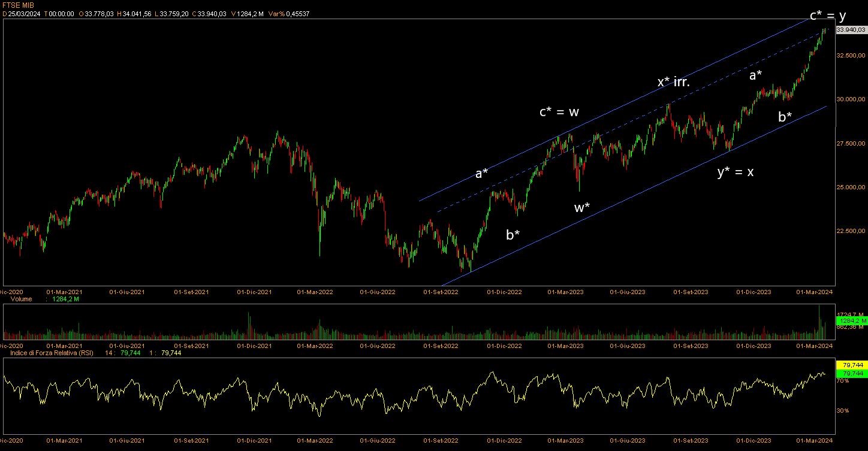The image size is (868, 451).
Task: Click the open price 33.778,03 in header
Action: pos(99,13)
